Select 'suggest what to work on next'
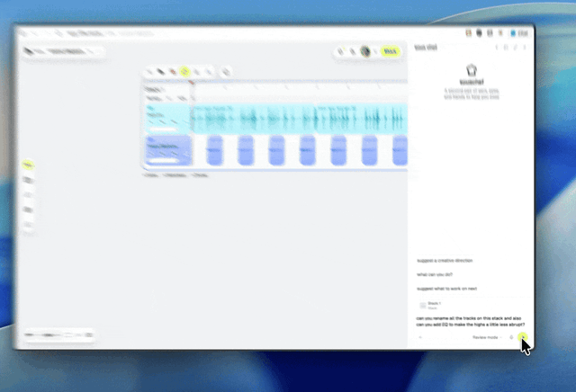This screenshot has width=576, height=392. click(x=446, y=289)
